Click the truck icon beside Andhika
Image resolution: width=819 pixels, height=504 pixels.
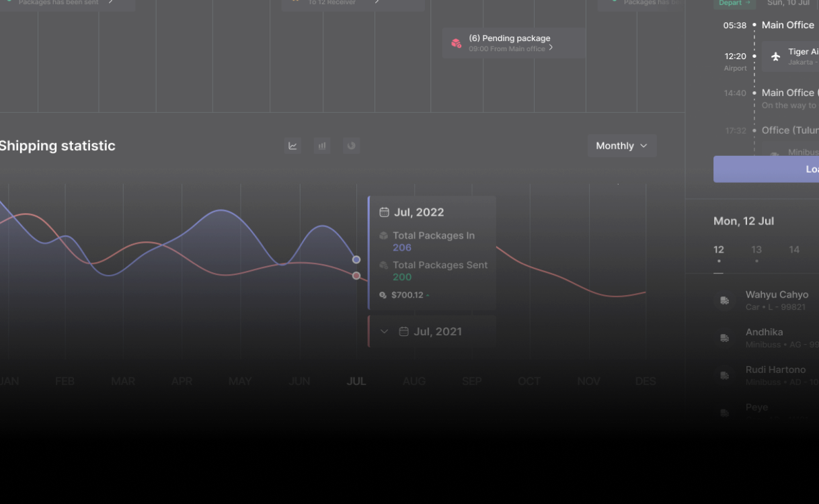tap(725, 338)
